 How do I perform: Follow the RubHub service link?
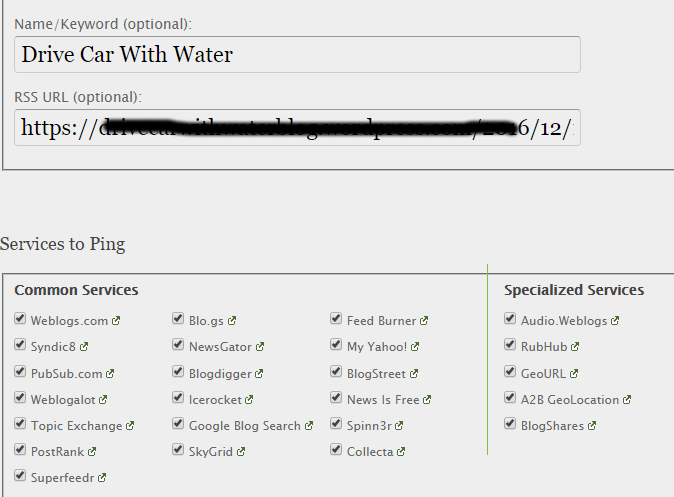(544, 347)
